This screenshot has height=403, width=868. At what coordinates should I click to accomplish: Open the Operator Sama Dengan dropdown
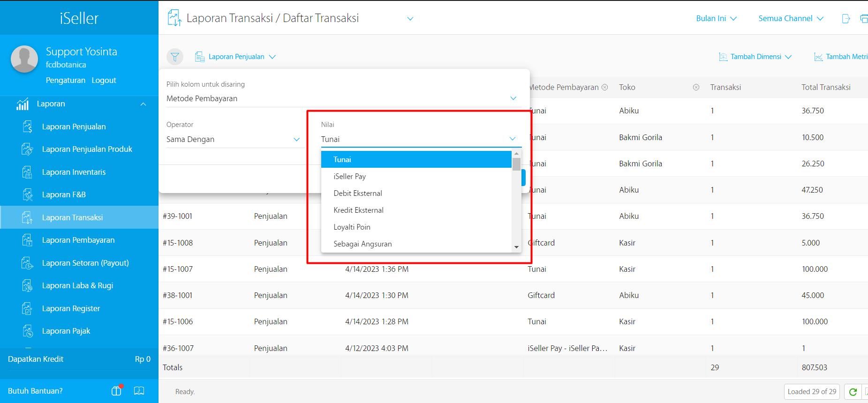(x=233, y=139)
